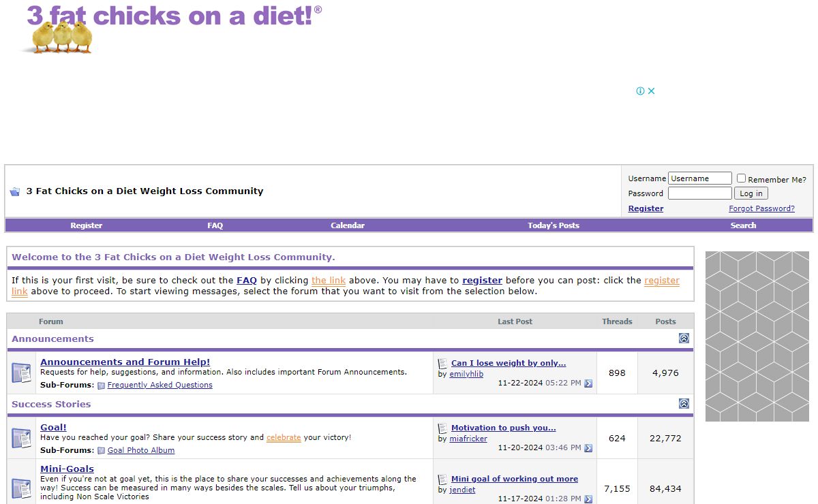Click the Mini-Goals forum status icon
The width and height of the screenshot is (818, 504).
click(x=21, y=489)
